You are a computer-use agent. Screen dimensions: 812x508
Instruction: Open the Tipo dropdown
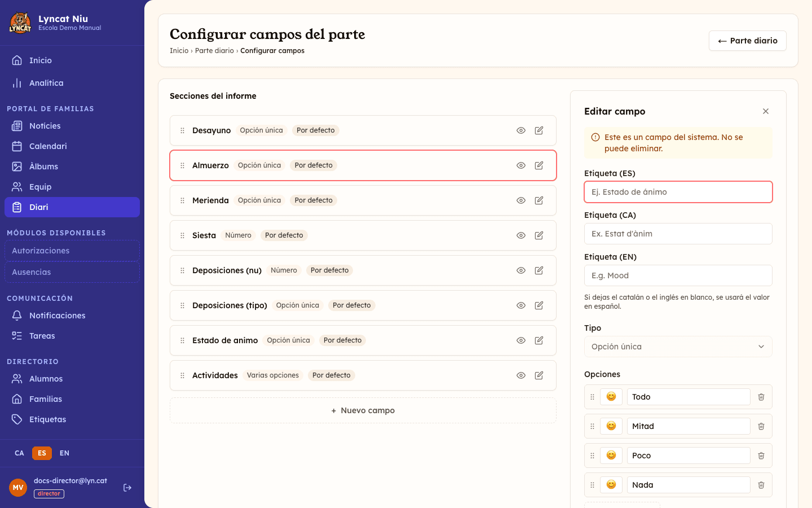click(x=678, y=347)
